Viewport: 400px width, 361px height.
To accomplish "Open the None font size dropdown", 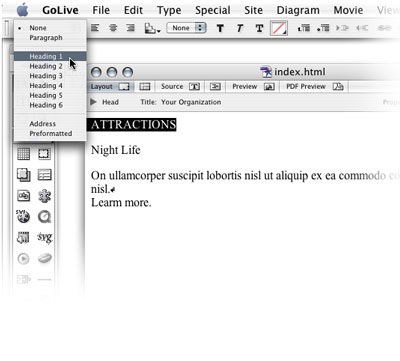I will click(x=186, y=28).
